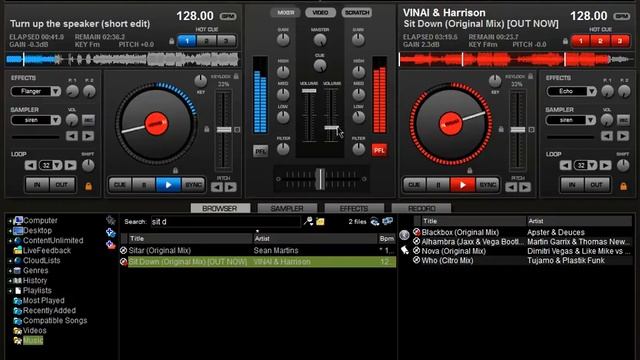Pause the right deck
The width and height of the screenshot is (640, 360).
point(438,185)
